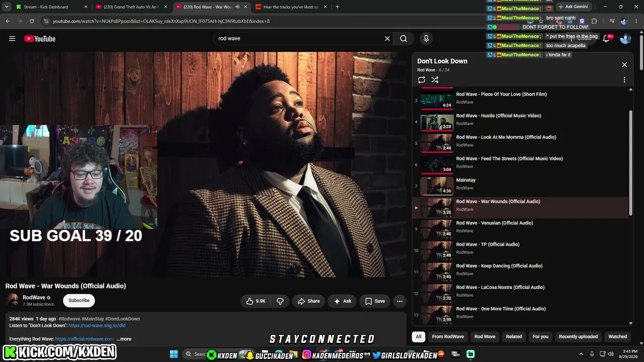Select the 'For you' filter chip
Image resolution: width=644 pixels, height=362 pixels.
point(540,336)
